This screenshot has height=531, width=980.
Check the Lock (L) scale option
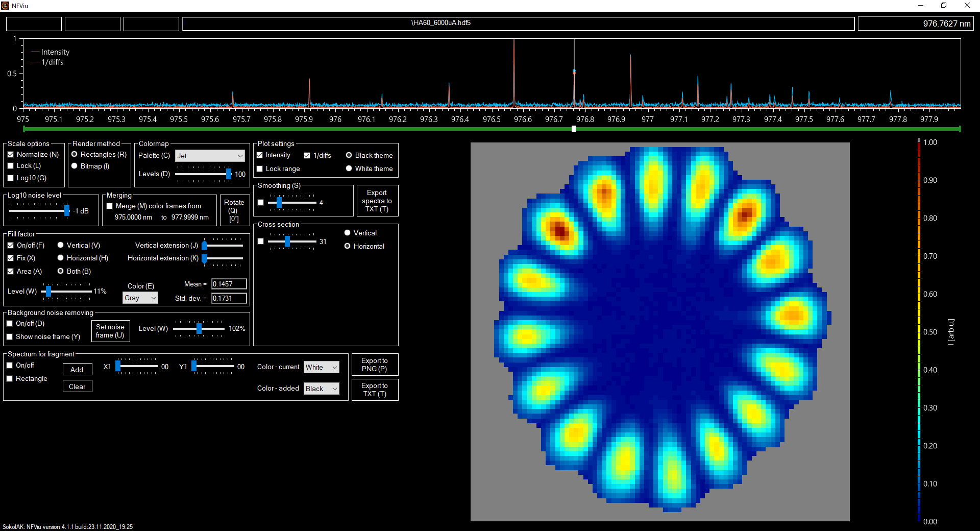tap(11, 166)
